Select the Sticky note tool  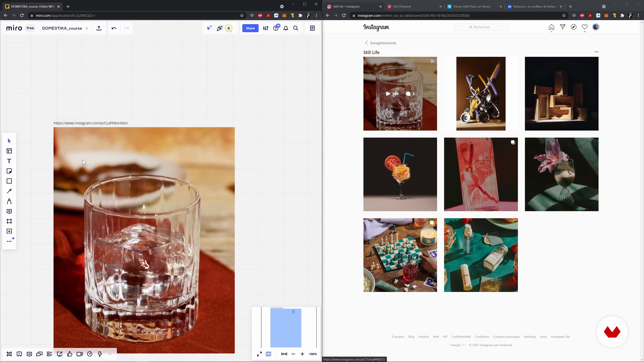tap(9, 171)
